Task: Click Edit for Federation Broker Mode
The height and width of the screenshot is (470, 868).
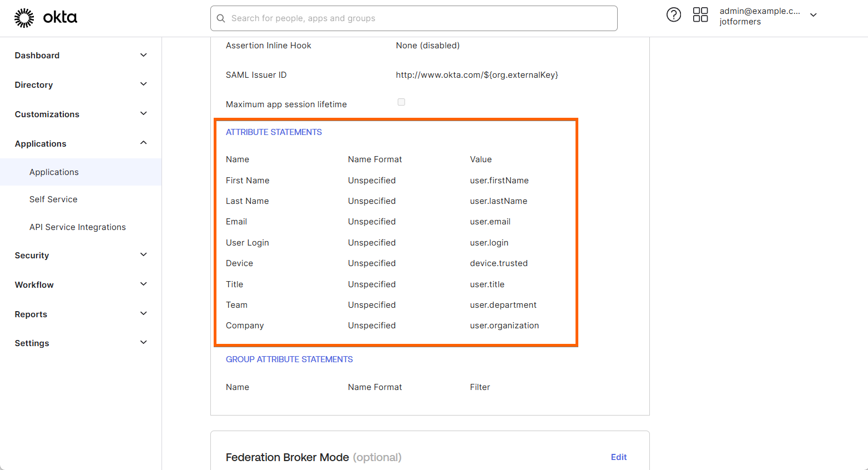Action: (618, 457)
